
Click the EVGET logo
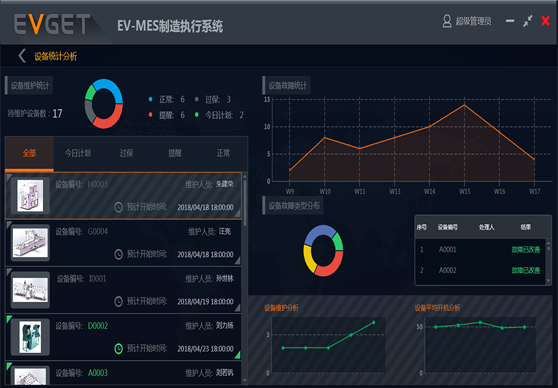pos(52,24)
